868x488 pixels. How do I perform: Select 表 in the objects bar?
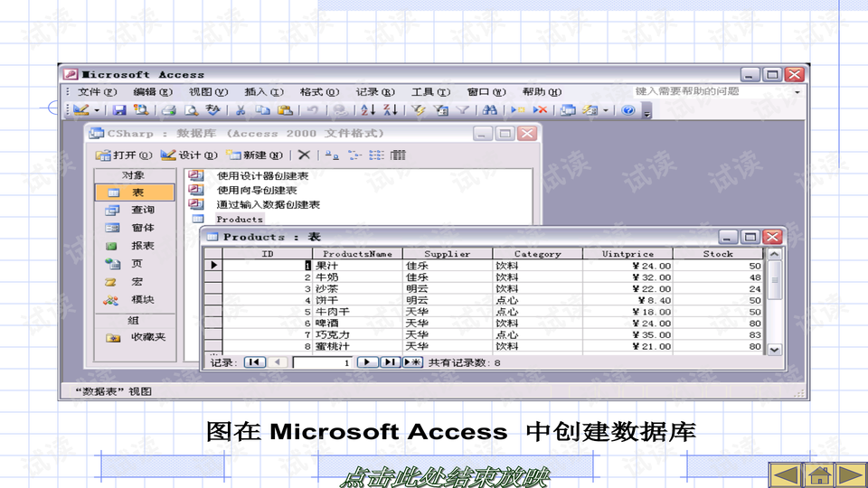coord(135,192)
